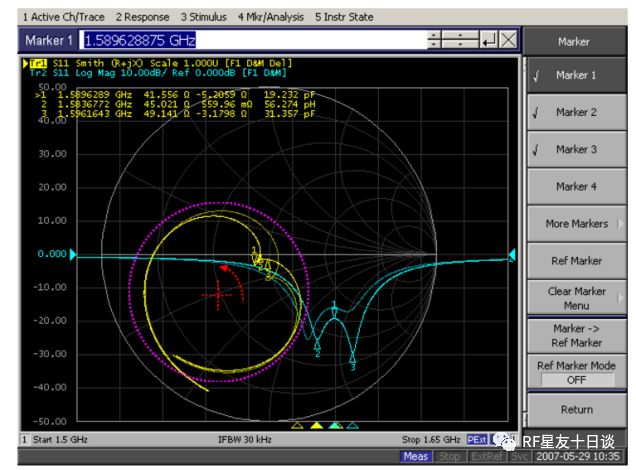Expand the More Markers submenu
636x470 pixels.
click(x=576, y=224)
